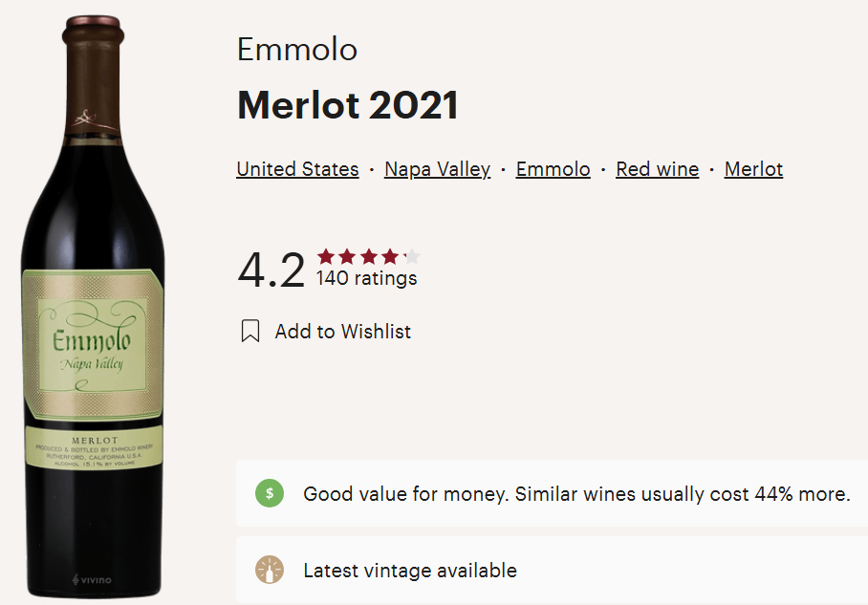This screenshot has width=868, height=605.
Task: Click the Vivino watermark on the bottle image
Action: 92,579
